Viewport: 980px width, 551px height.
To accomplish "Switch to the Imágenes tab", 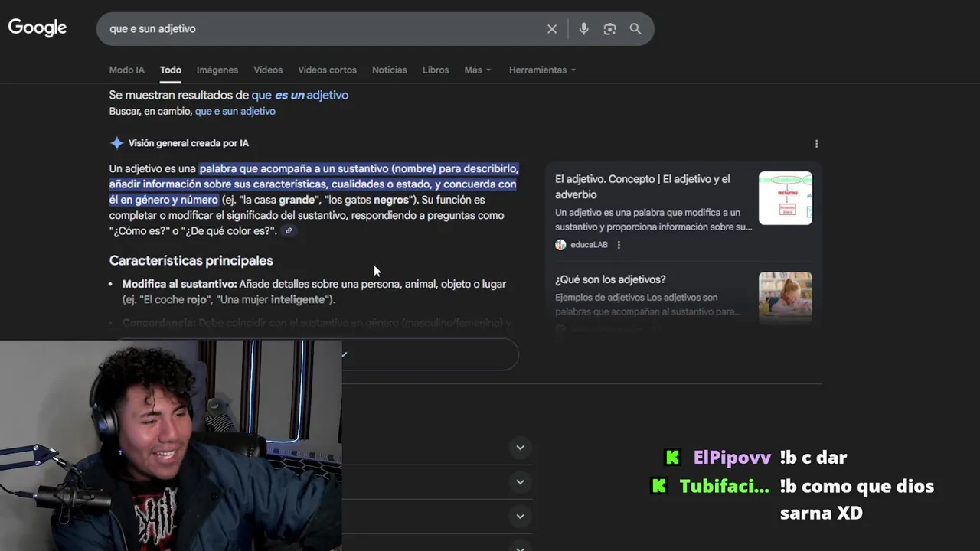I will click(x=217, y=70).
